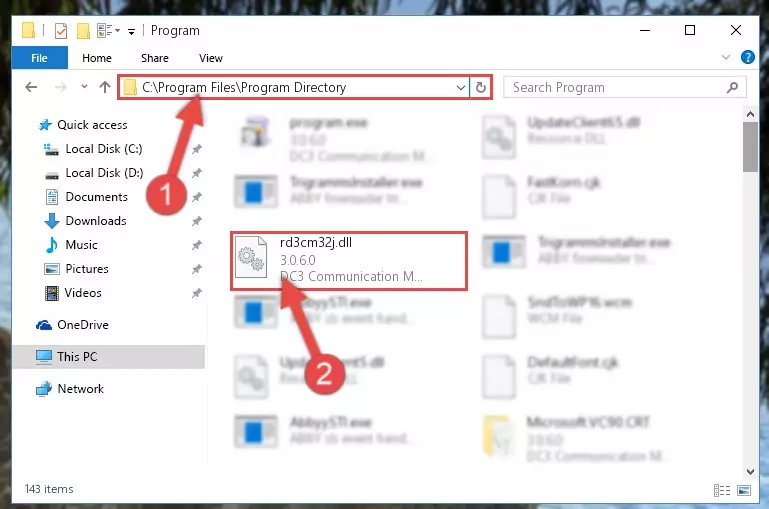Viewport: 769px width, 509px height.
Task: Open Videos folder in sidebar
Action: (x=83, y=293)
